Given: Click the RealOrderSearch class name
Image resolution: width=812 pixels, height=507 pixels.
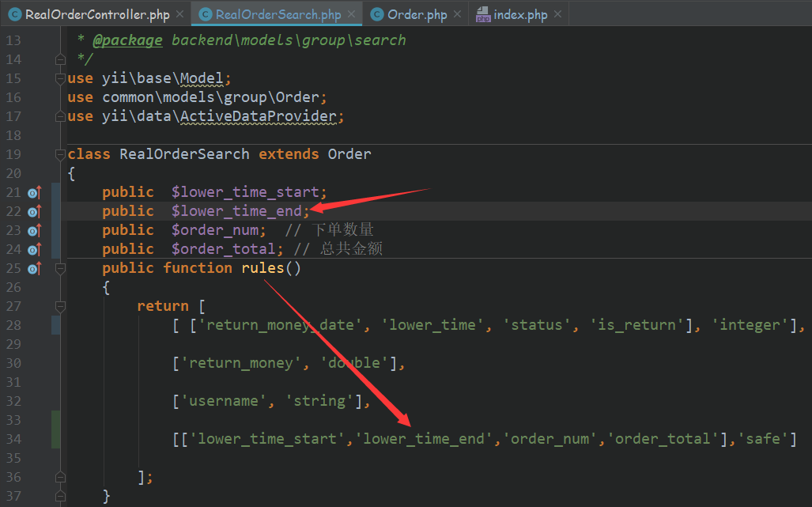Looking at the screenshot, I should (184, 154).
